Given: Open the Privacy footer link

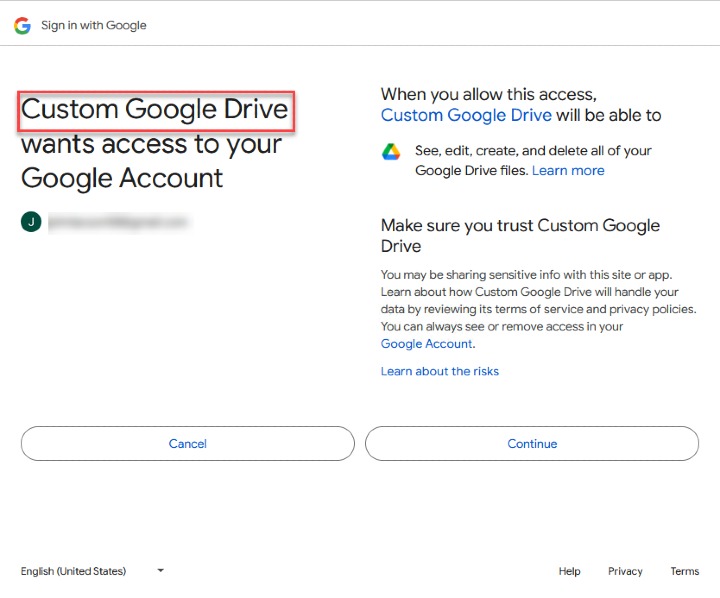Looking at the screenshot, I should tap(625, 571).
